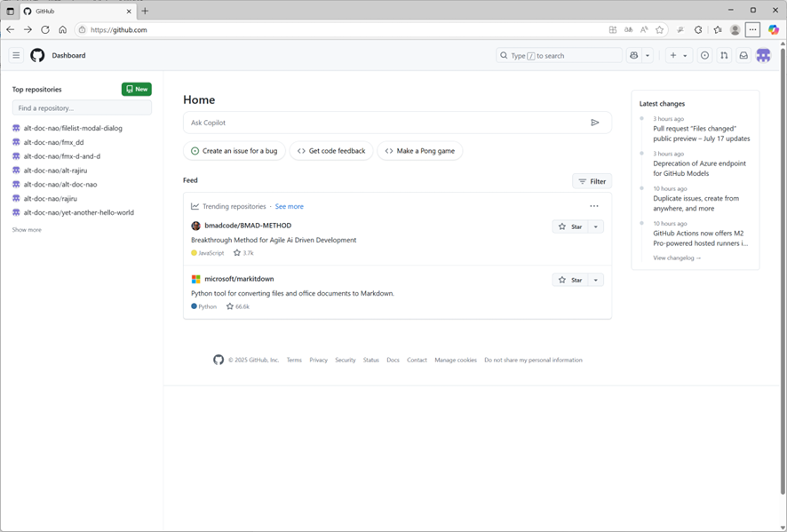Select Get code feedback suggestion
Viewport: 787px width, 532px height.
pyautogui.click(x=331, y=151)
